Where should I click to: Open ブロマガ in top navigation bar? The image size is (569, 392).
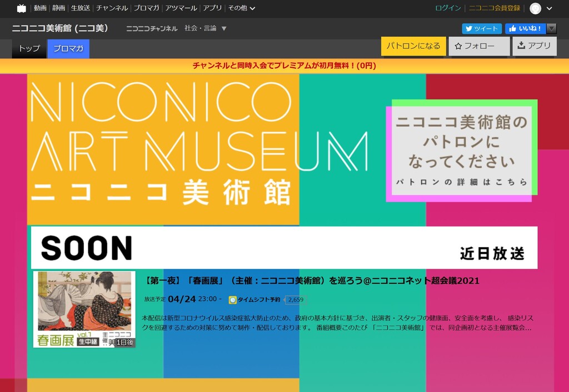pos(147,8)
